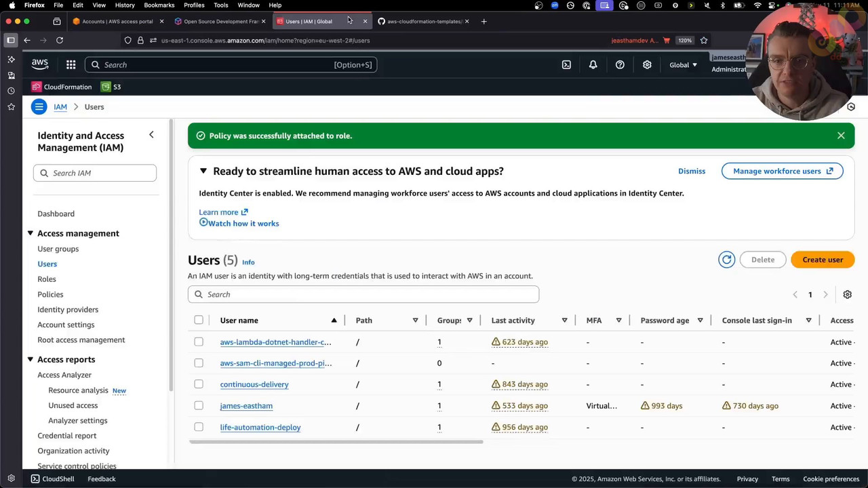
Task: Open a new Firefox tab
Action: click(484, 21)
